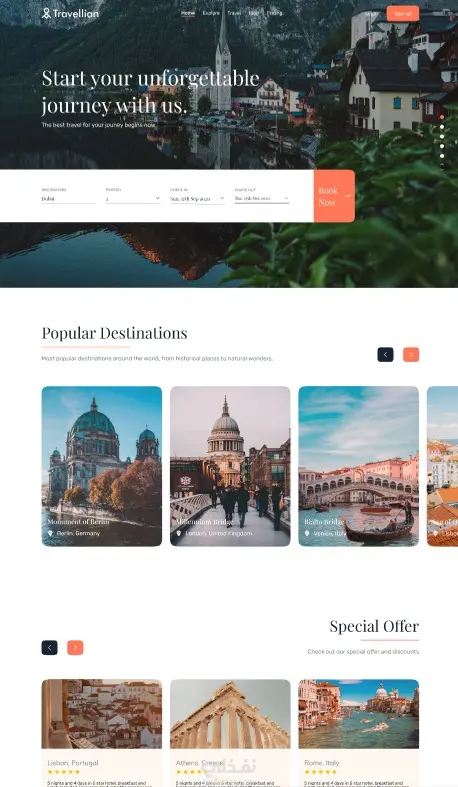Show next Popular Destinations with orange arrow
Viewport: 458px width, 787px height.
[411, 355]
